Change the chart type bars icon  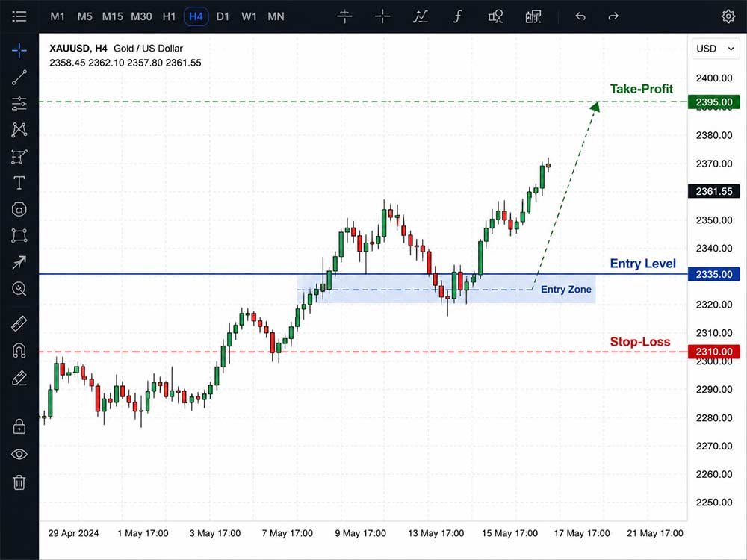point(344,16)
